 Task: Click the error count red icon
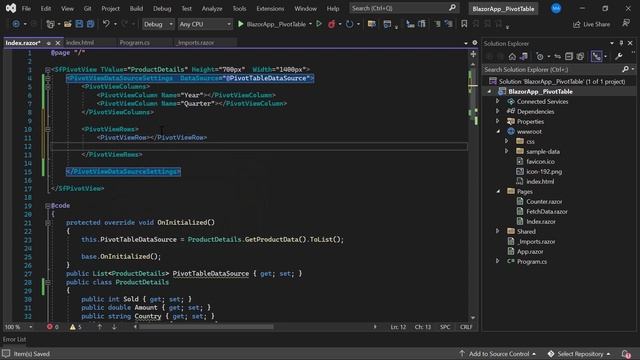pyautogui.click(x=50, y=327)
